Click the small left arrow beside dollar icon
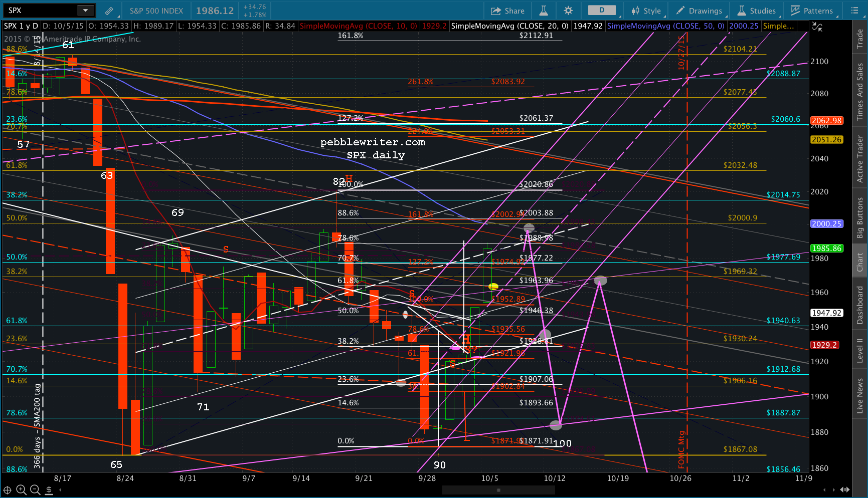868x498 pixels. pyautogui.click(x=60, y=490)
